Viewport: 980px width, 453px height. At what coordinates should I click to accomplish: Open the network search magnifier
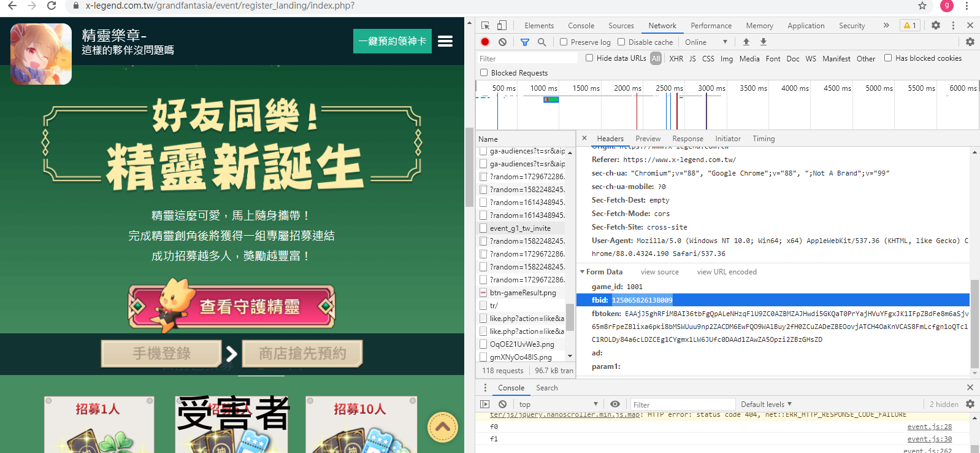542,42
